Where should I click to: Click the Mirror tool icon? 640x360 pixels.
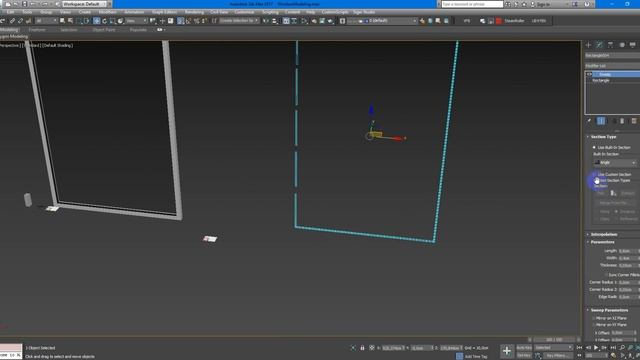coord(266,21)
